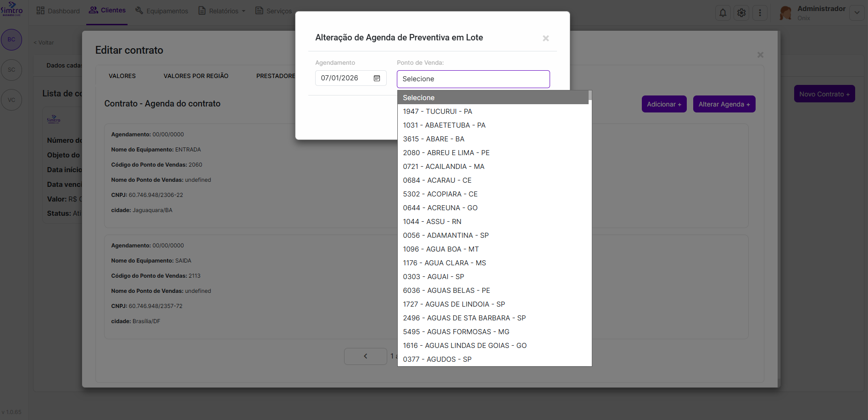Choose 1947 - TUCURUI - PA option

coord(437,112)
